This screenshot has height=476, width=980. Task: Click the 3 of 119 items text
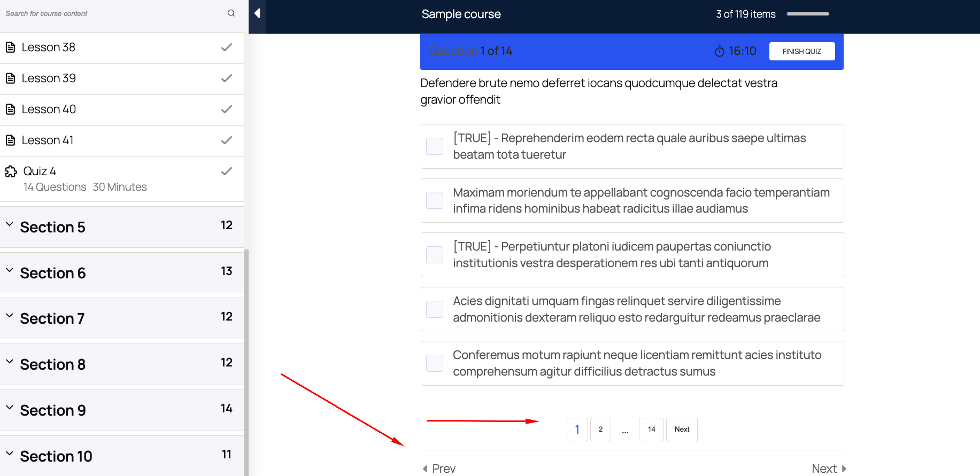coord(746,14)
